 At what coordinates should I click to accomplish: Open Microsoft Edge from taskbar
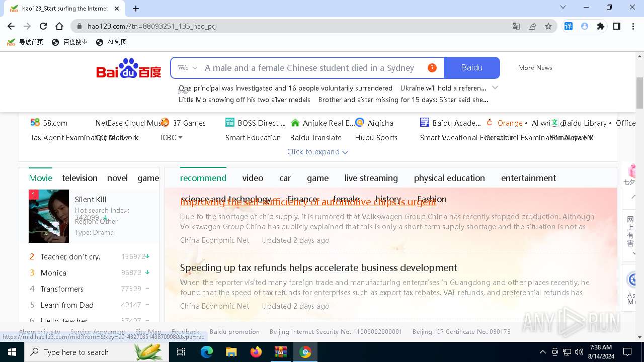click(x=207, y=352)
